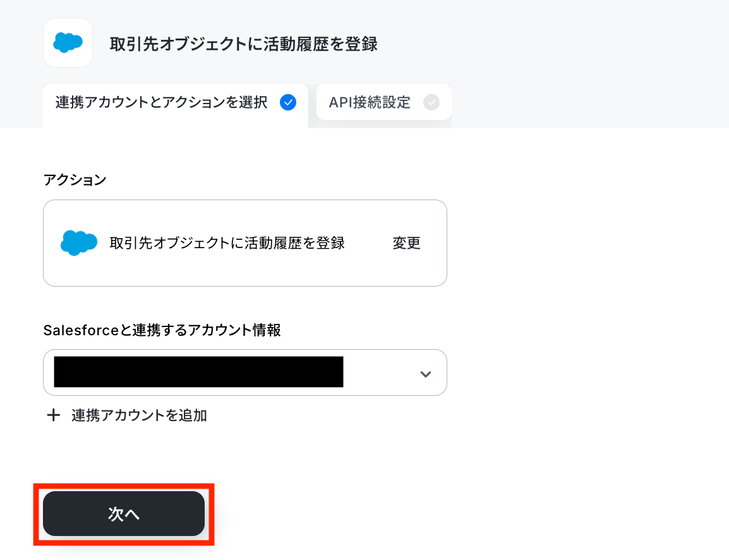The height and width of the screenshot is (560, 729).
Task: Click the Salesforce logo in page header
Action: pyautogui.click(x=68, y=43)
